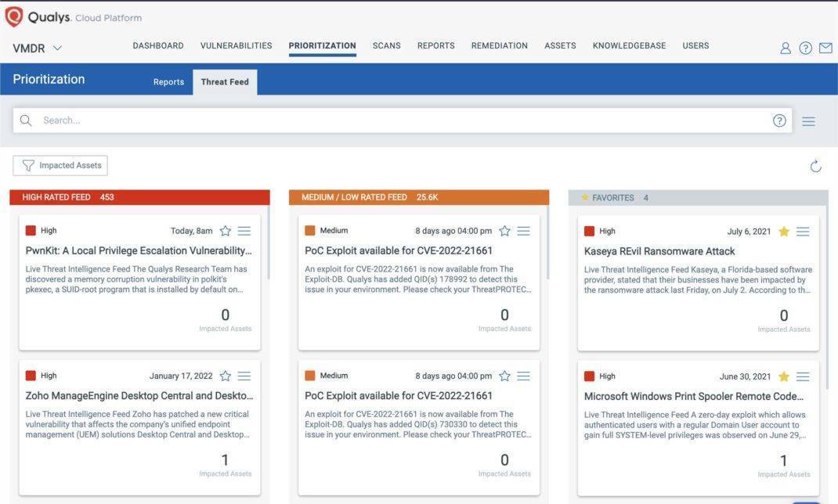Open hamburger menu beside search bar

(808, 121)
